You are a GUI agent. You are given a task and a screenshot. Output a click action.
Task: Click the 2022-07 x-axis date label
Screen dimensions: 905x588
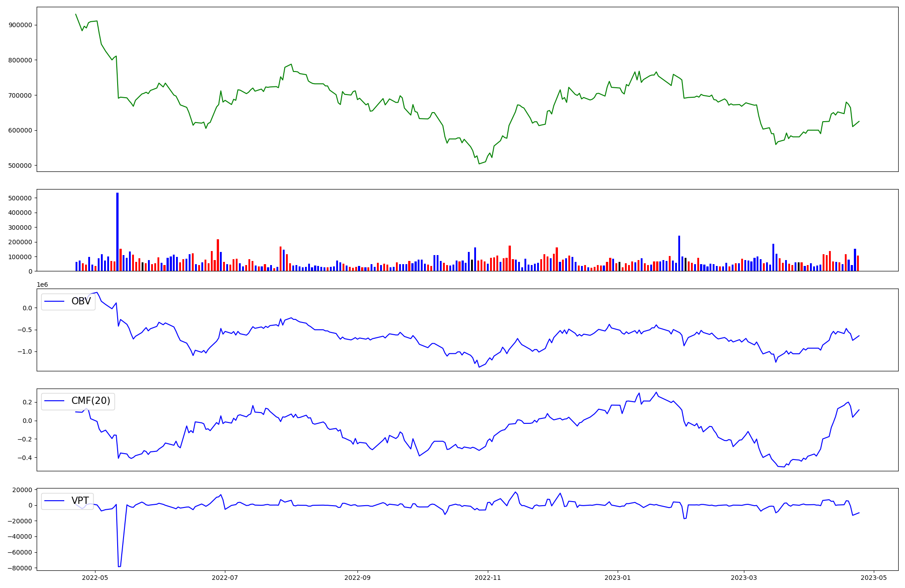225,578
